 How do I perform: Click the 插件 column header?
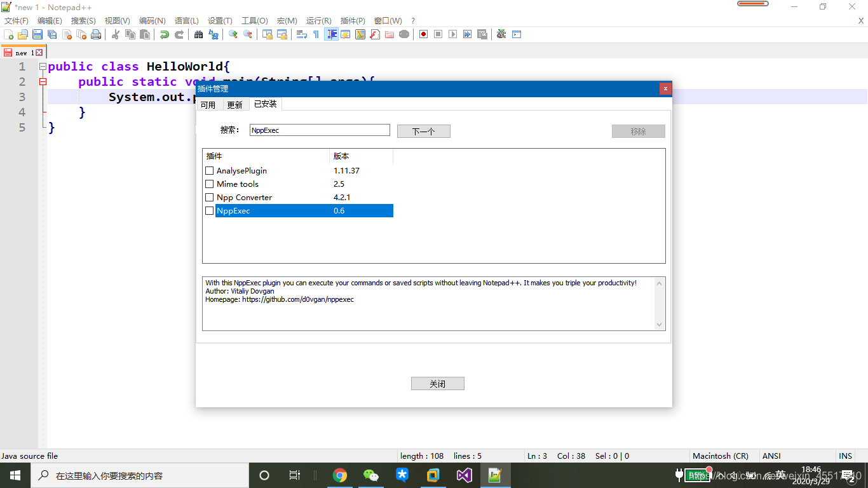(266, 156)
